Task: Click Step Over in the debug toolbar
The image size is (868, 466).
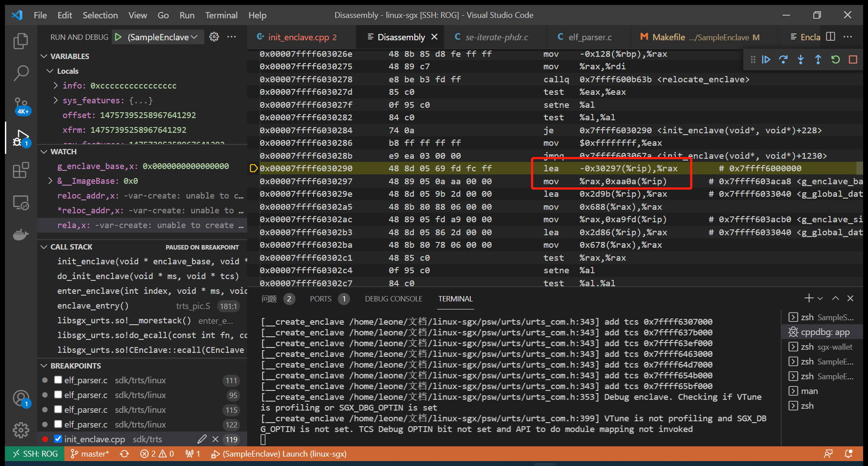Action: (x=783, y=59)
